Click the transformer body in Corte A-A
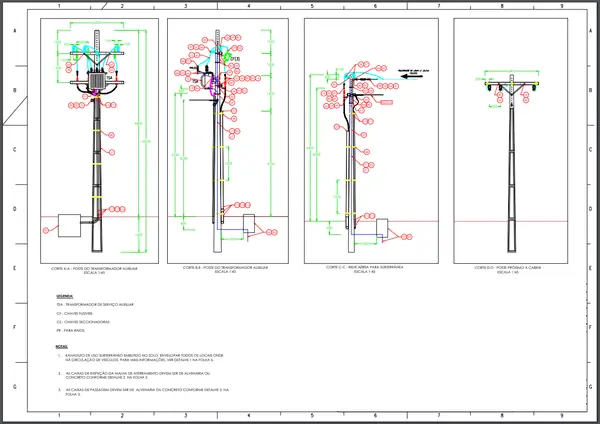 (97, 82)
